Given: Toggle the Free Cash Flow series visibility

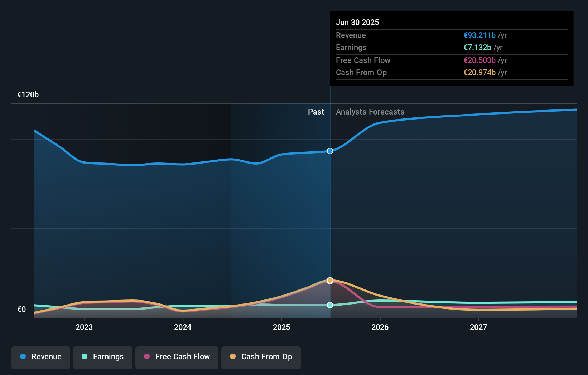Looking at the screenshot, I should coord(177,357).
